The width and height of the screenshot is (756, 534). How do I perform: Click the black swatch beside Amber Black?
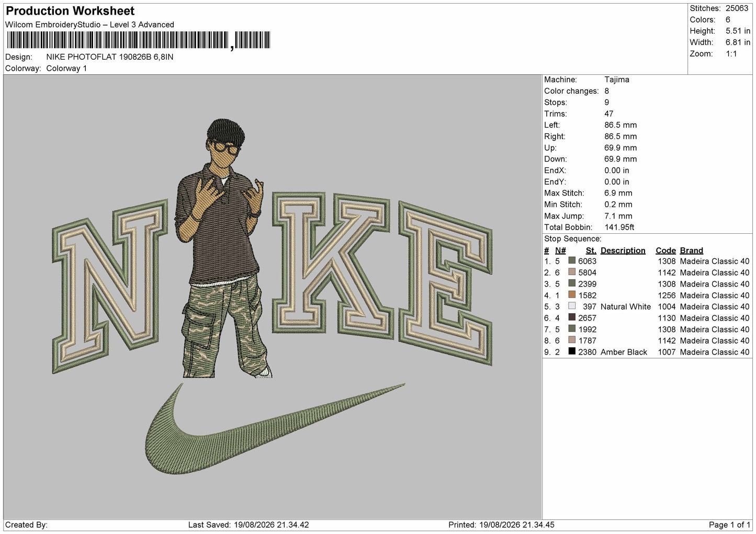point(572,351)
